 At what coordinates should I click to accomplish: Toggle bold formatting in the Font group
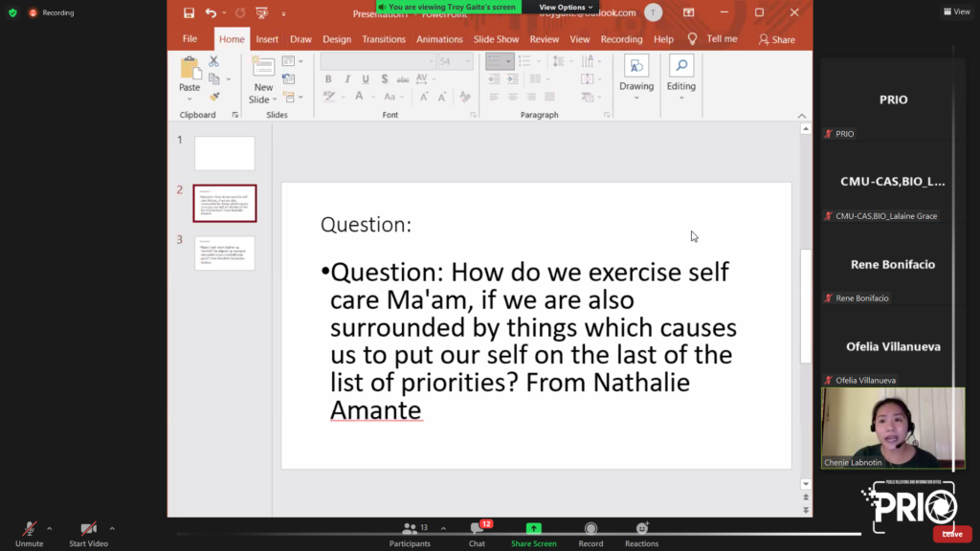click(328, 79)
